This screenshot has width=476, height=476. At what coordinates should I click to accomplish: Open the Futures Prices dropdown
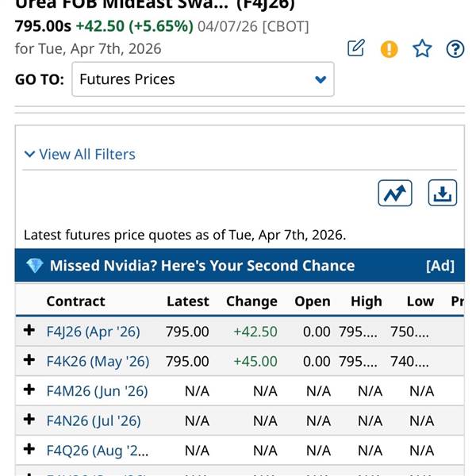202,79
